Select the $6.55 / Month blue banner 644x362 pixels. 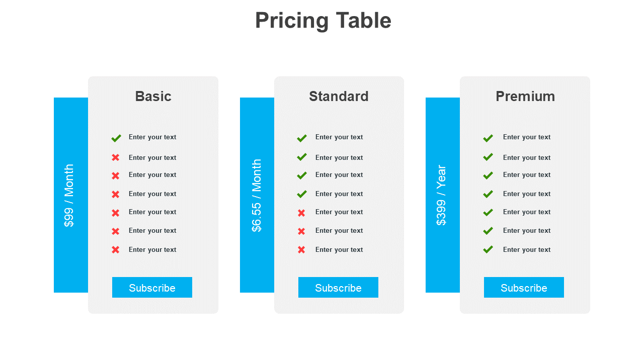click(x=257, y=195)
